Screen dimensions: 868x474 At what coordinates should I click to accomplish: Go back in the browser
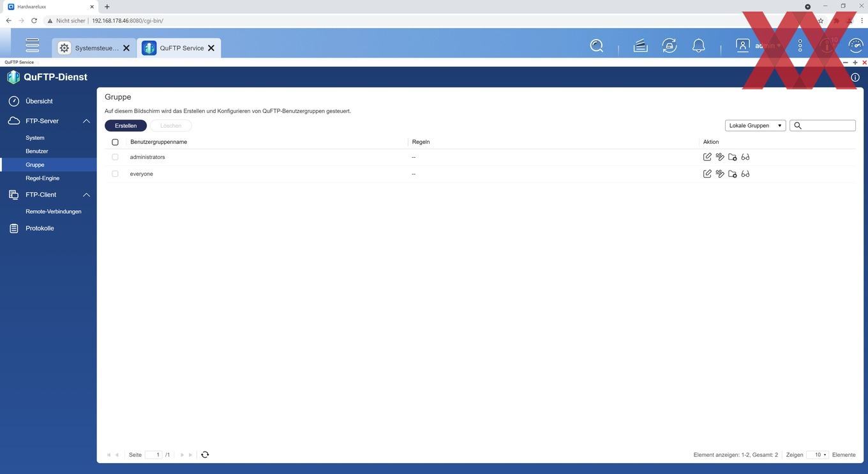8,20
